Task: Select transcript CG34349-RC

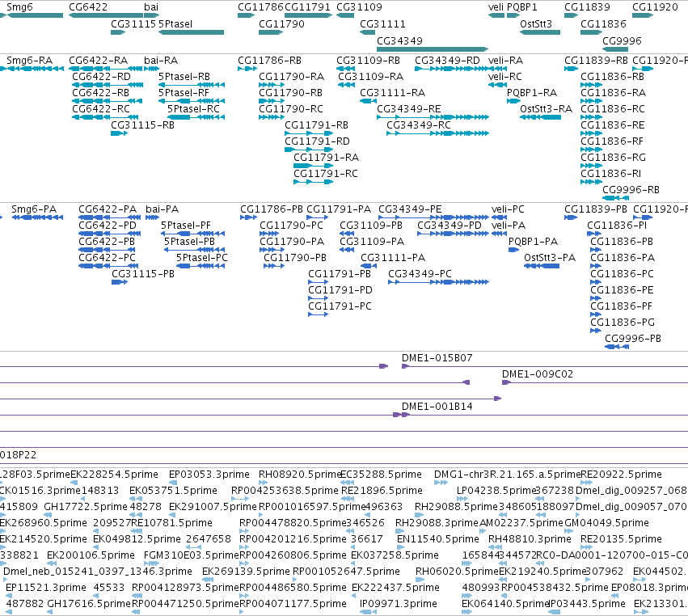Action: 419,125
